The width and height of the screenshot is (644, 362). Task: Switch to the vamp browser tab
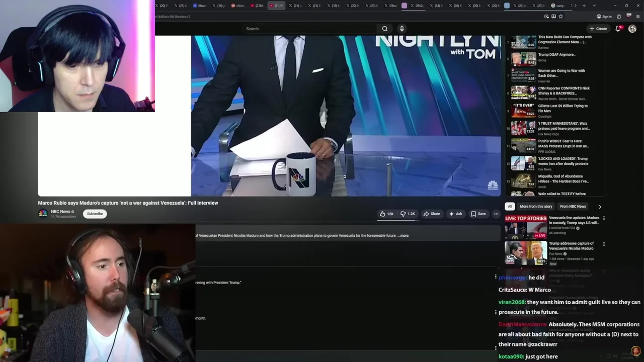click(x=557, y=6)
